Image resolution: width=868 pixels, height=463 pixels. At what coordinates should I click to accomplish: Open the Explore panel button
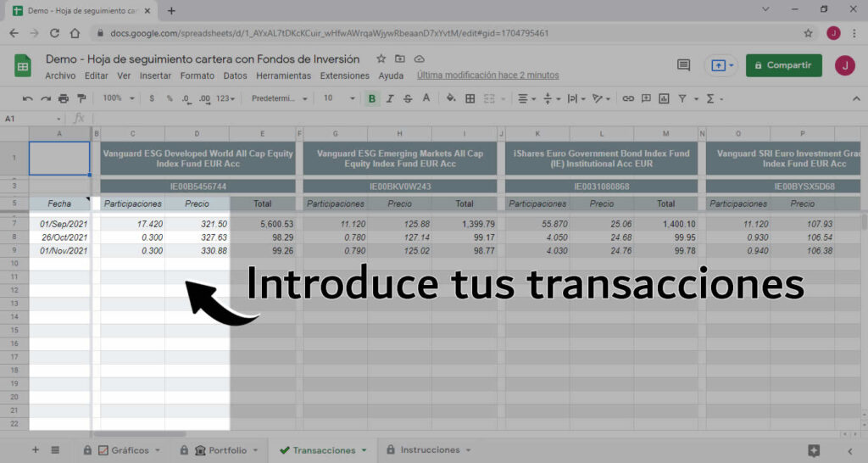813,450
